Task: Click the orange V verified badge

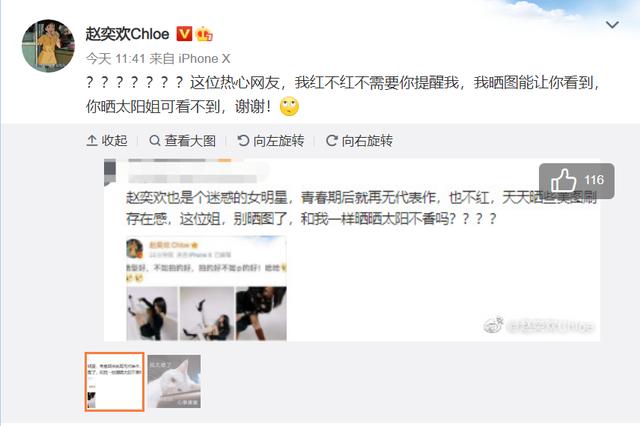Action: [x=184, y=34]
